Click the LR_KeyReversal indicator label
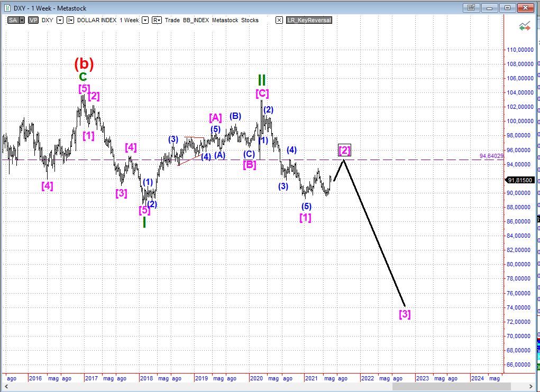The width and height of the screenshot is (540, 392). pyautogui.click(x=309, y=20)
